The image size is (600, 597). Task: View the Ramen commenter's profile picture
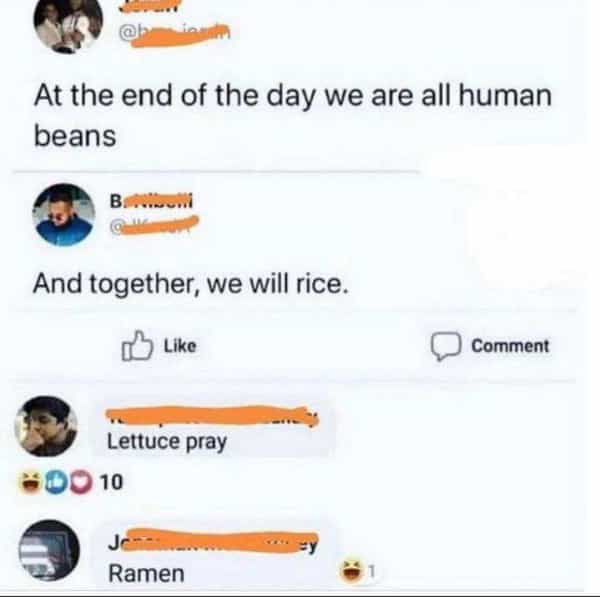49,553
